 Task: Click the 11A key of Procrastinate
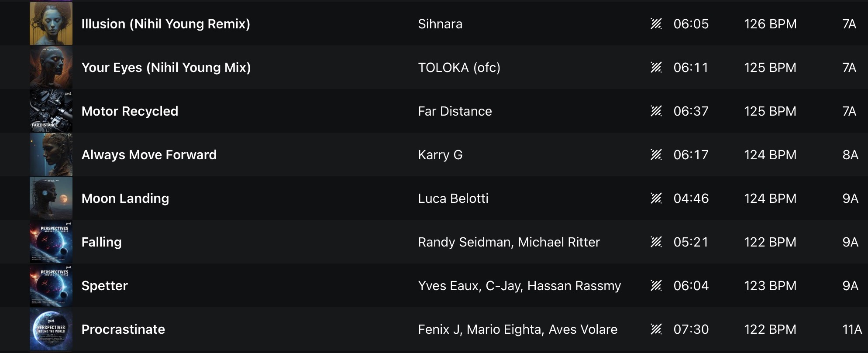(851, 329)
